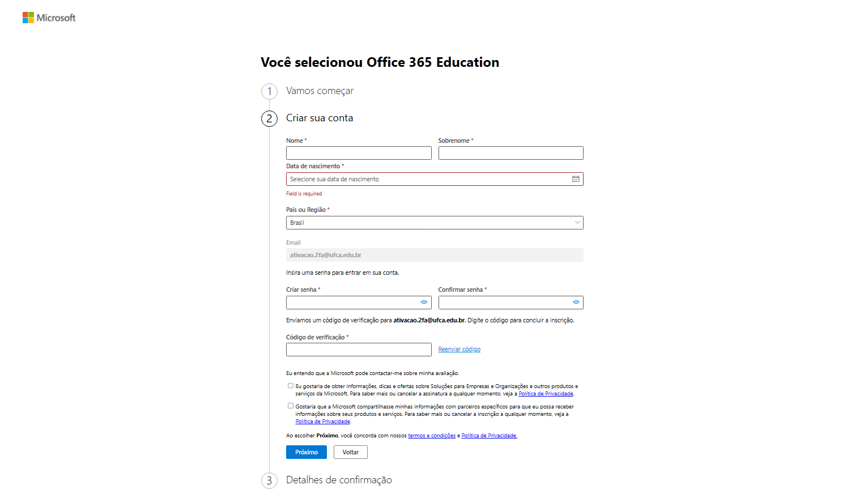Click the Próximo button
Viewport: 868px width, 498px height.
pyautogui.click(x=306, y=452)
